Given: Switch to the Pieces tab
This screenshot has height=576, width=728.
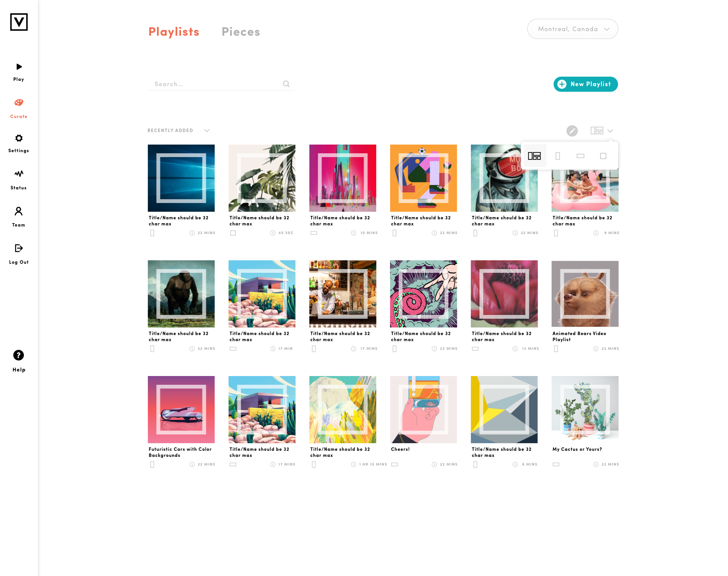Looking at the screenshot, I should [x=241, y=32].
